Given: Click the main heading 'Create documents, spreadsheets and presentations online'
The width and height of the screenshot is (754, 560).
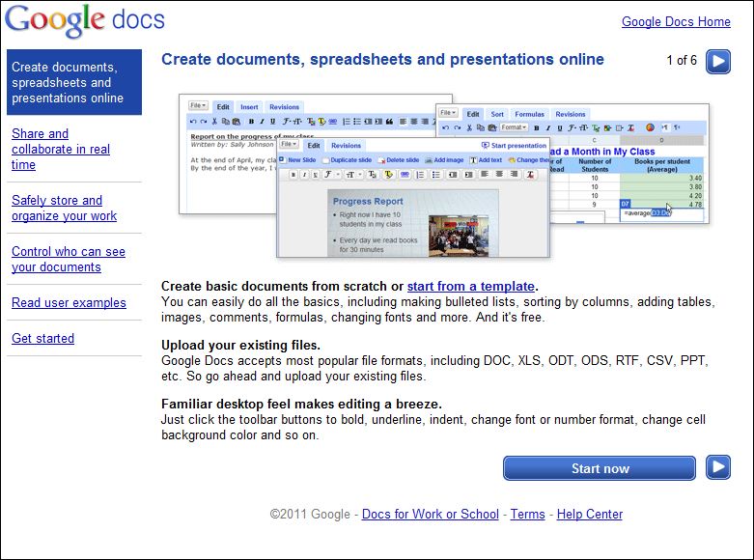Looking at the screenshot, I should tap(382, 59).
